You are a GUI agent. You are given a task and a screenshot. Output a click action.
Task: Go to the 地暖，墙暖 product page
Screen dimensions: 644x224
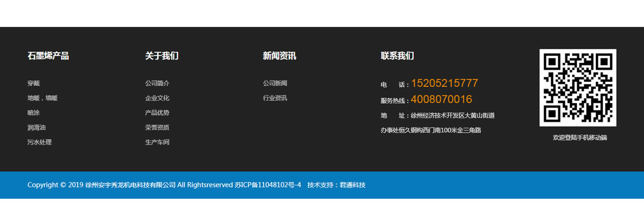click(42, 98)
